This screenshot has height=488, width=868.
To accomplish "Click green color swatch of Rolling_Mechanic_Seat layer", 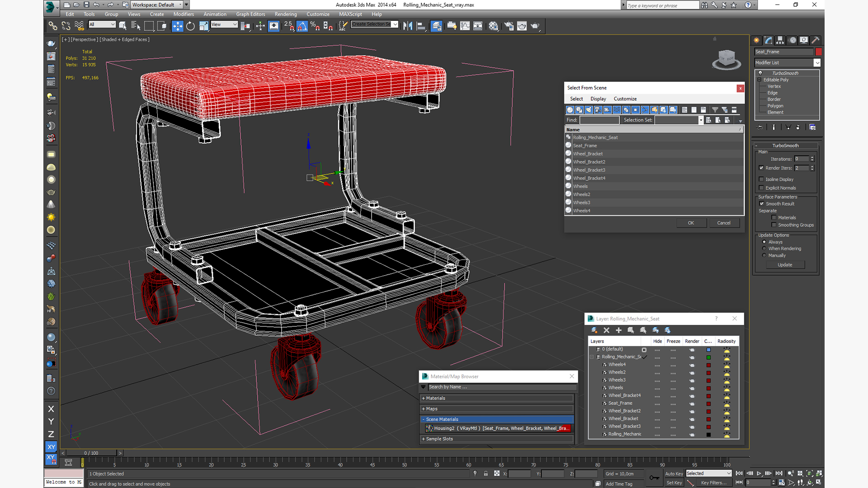I will click(x=708, y=357).
